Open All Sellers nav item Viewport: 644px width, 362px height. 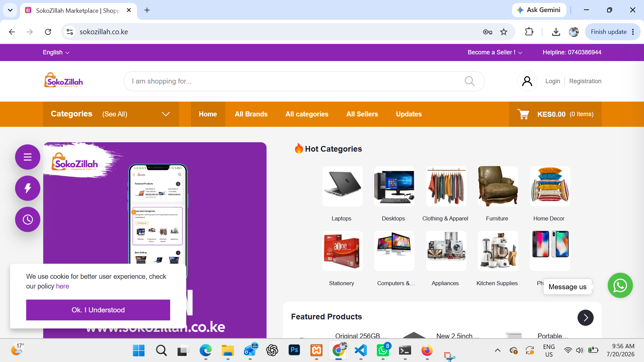362,114
